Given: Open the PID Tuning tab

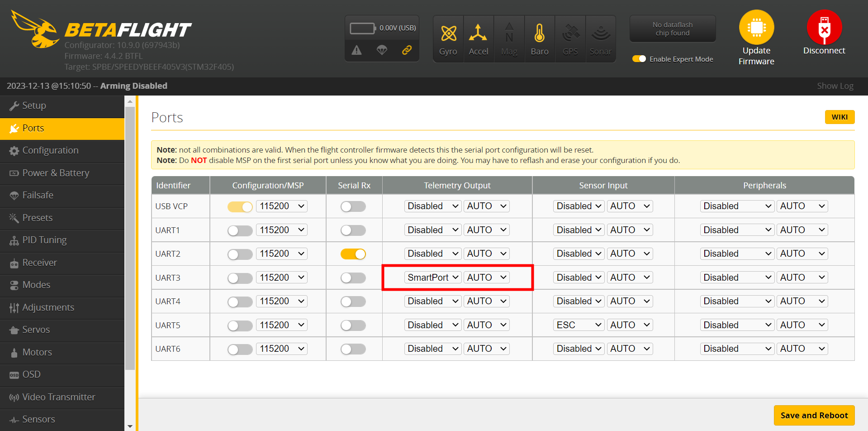Looking at the screenshot, I should (62, 240).
